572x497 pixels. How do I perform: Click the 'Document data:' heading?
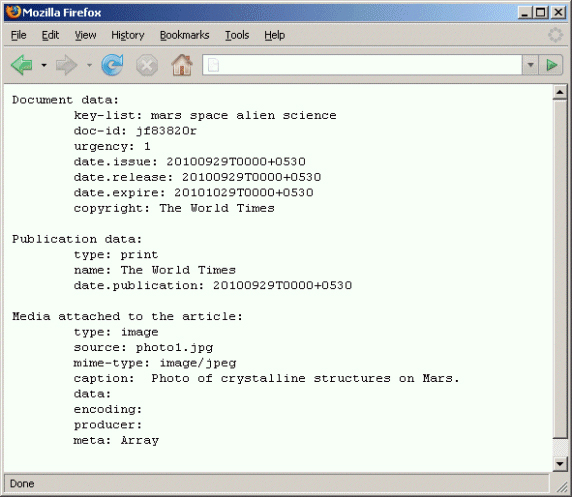click(x=65, y=100)
